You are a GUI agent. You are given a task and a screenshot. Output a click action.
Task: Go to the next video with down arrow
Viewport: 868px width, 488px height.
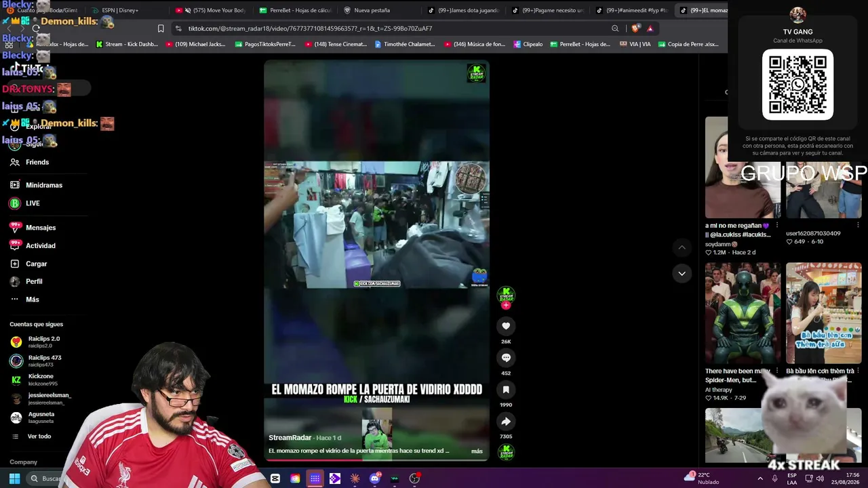(x=682, y=273)
